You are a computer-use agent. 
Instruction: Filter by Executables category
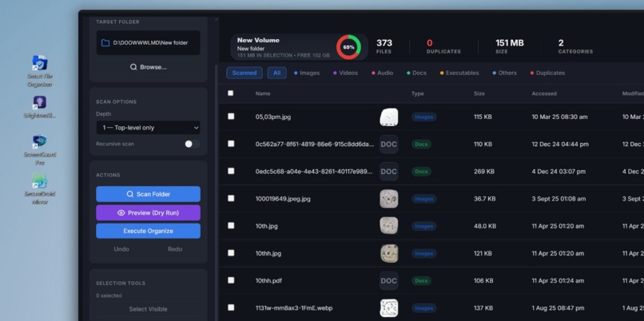click(x=459, y=73)
